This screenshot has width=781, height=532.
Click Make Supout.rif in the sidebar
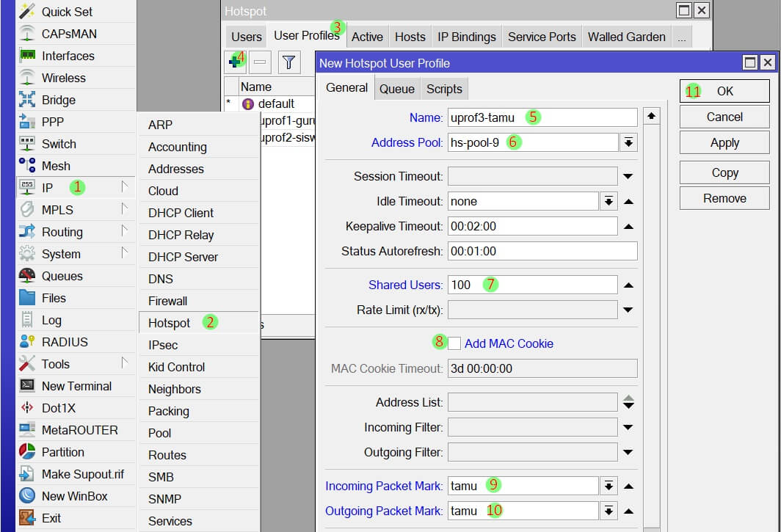point(82,474)
